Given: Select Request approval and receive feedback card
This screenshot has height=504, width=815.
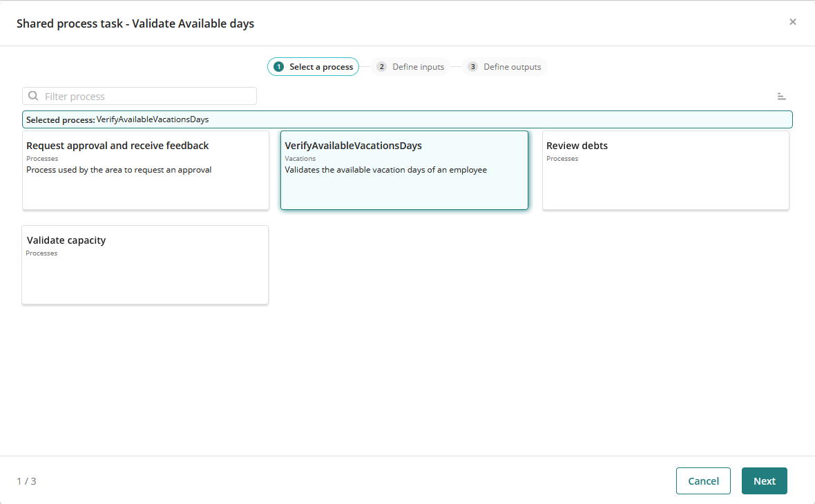Looking at the screenshot, I should 146,171.
